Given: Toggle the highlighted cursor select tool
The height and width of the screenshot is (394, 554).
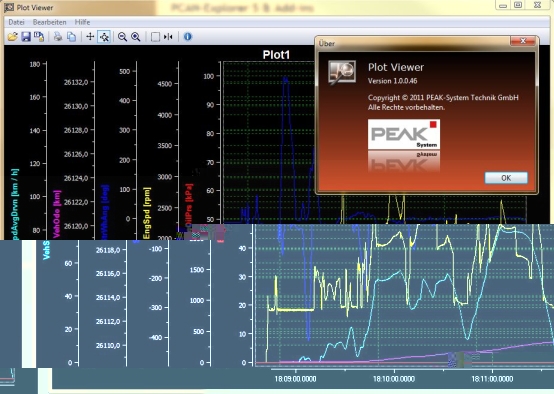Looking at the screenshot, I should pyautogui.click(x=104, y=37).
